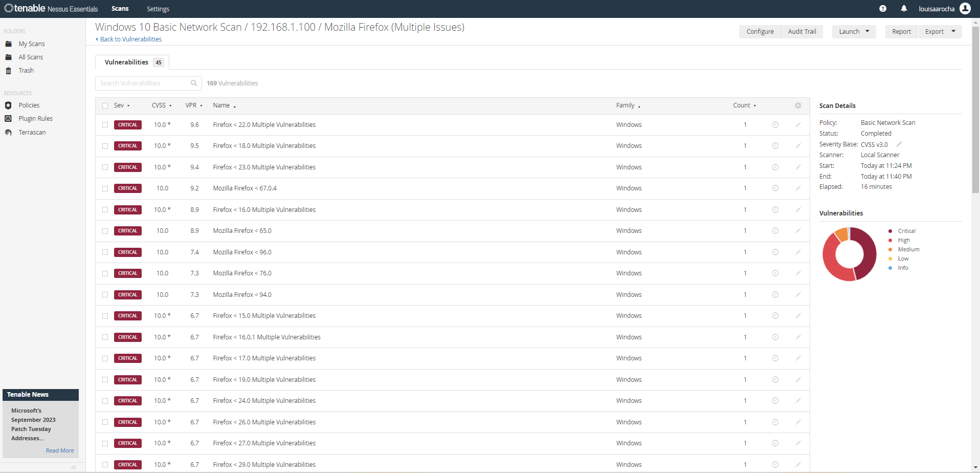Tick the checkbox for Firefox < 18.0 Multiple Vulnerabilities
980x473 pixels.
pyautogui.click(x=105, y=146)
